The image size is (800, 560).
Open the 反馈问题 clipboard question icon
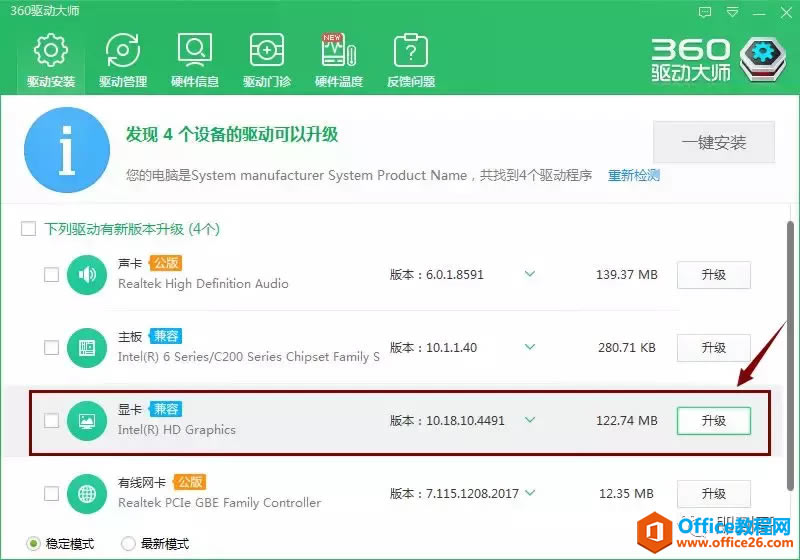411,49
